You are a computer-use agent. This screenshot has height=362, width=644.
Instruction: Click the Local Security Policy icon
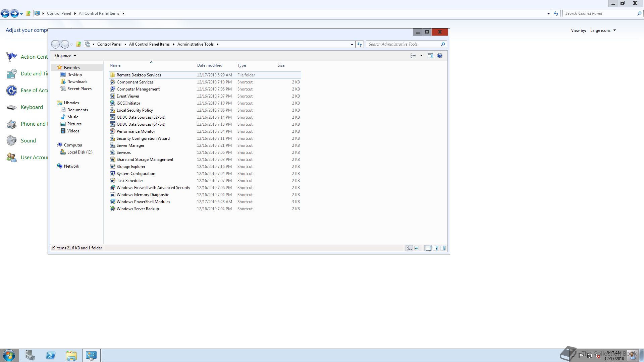pos(113,110)
